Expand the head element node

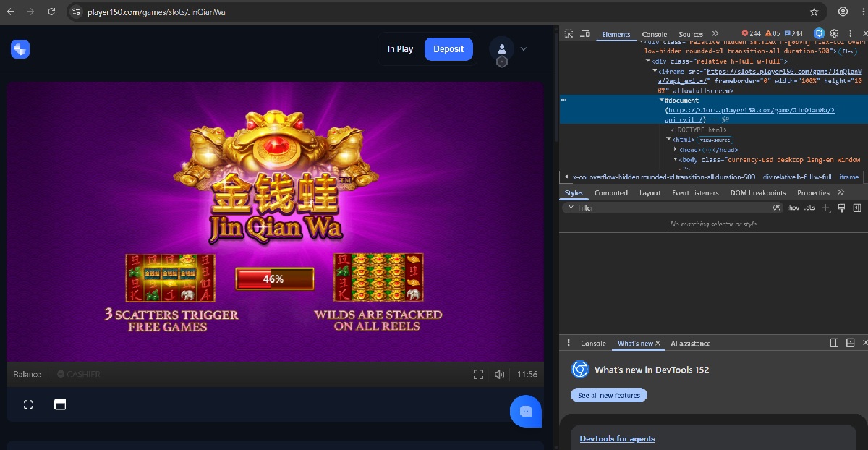pyautogui.click(x=676, y=150)
